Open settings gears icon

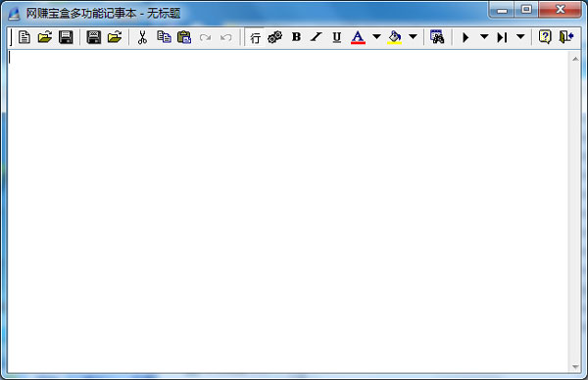[275, 37]
